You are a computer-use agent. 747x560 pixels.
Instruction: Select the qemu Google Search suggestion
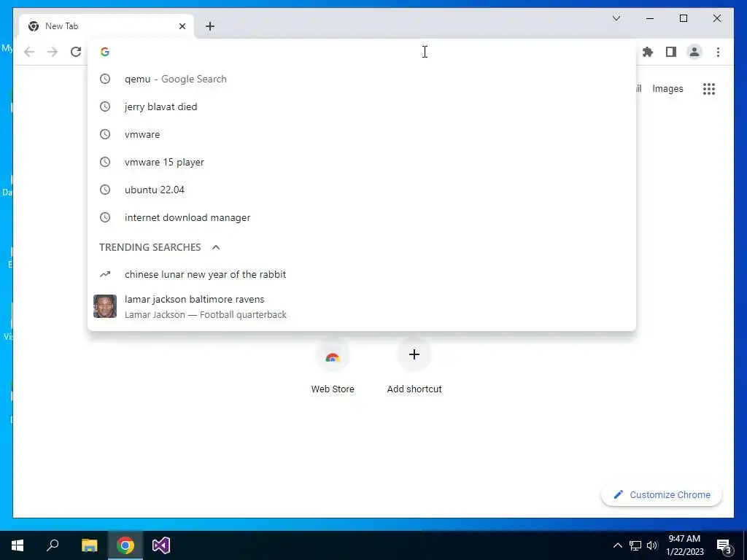[362, 79]
